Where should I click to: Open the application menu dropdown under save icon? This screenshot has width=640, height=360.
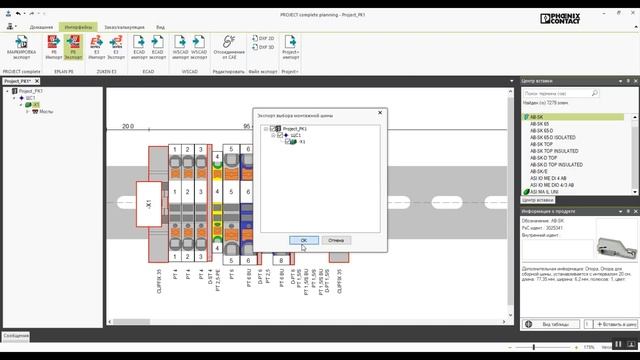(11, 27)
